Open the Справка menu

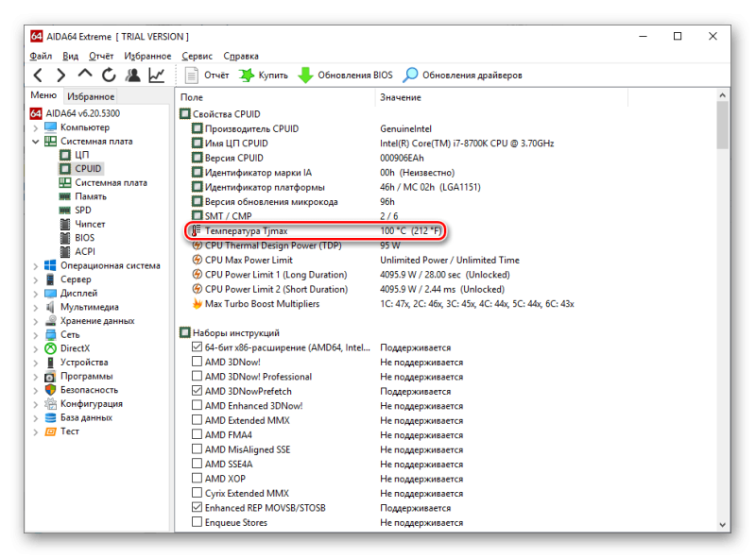pyautogui.click(x=241, y=56)
